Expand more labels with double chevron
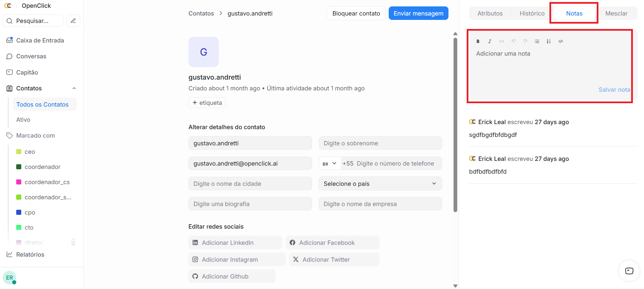644x289 pixels. [73, 242]
